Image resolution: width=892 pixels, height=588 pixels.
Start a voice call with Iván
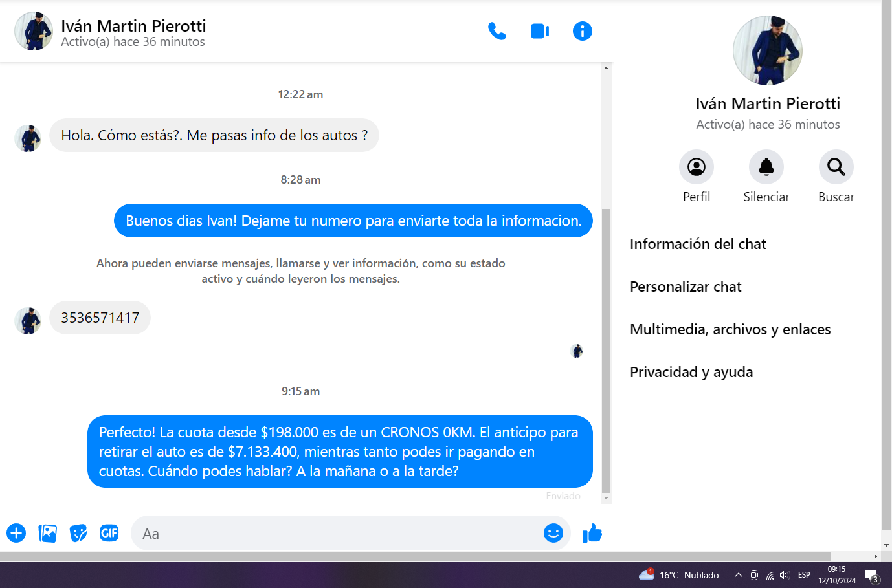(496, 31)
